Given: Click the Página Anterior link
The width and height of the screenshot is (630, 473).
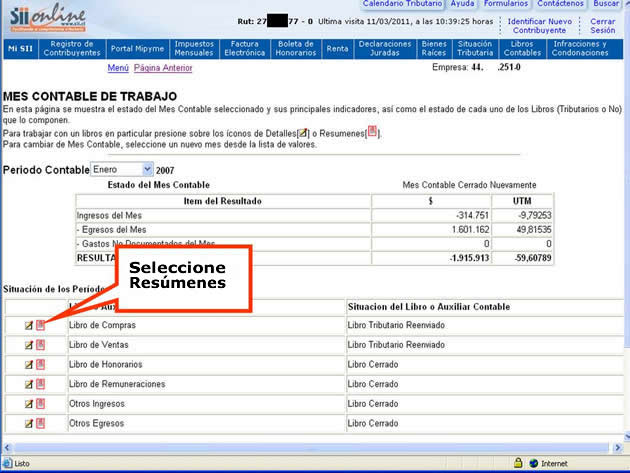Looking at the screenshot, I should 163,68.
